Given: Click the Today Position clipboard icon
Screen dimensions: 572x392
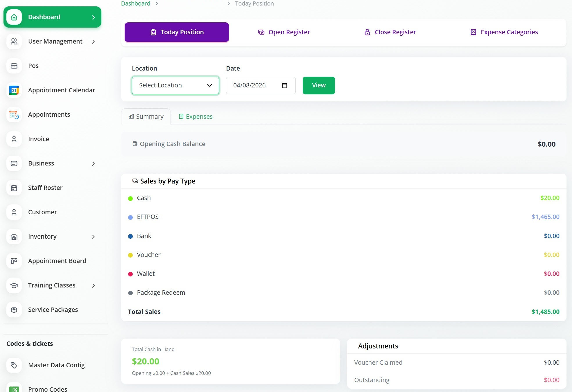Looking at the screenshot, I should [153, 32].
